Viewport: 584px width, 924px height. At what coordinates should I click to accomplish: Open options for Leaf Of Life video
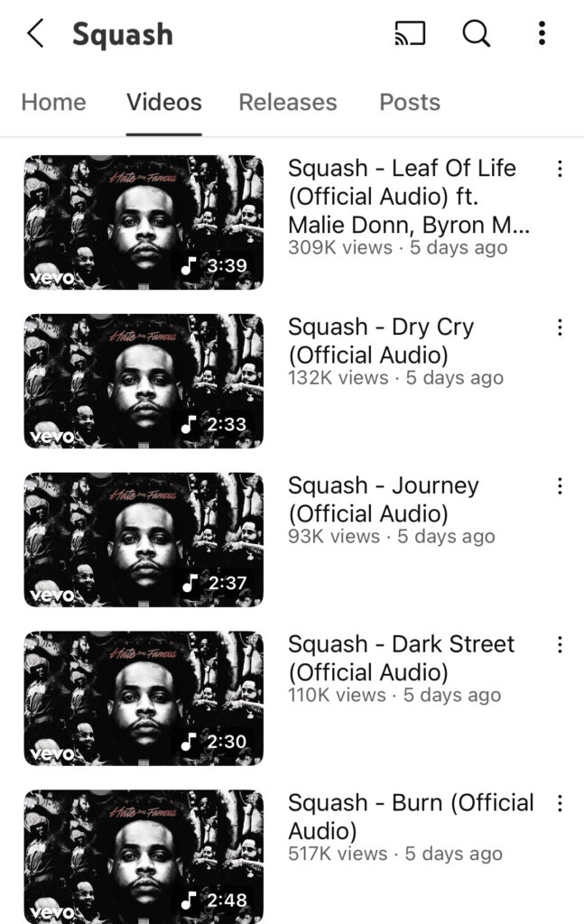(560, 169)
